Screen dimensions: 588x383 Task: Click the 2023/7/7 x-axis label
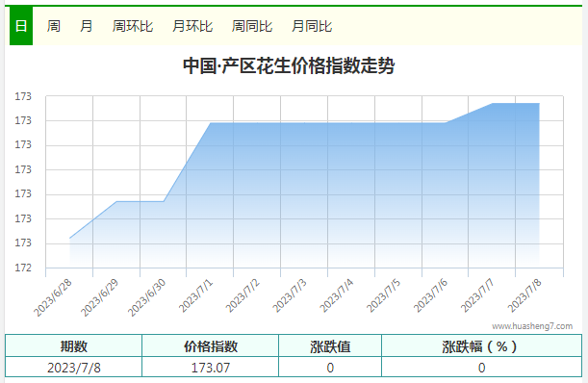477,296
